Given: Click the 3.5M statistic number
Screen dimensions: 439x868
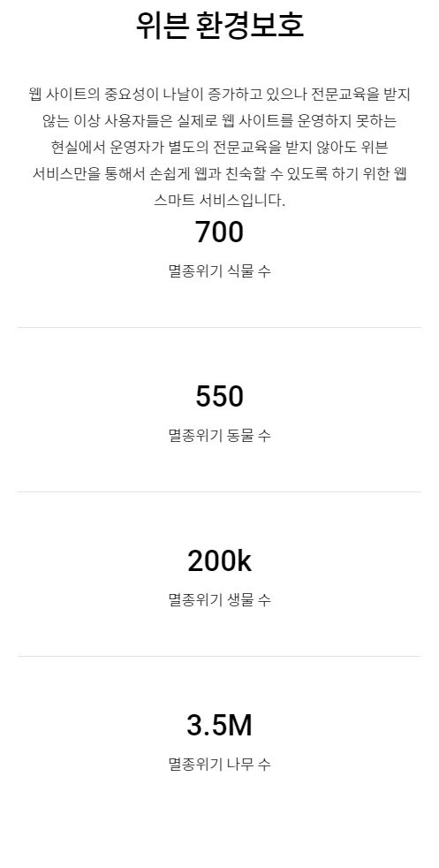Looking at the screenshot, I should (219, 726).
